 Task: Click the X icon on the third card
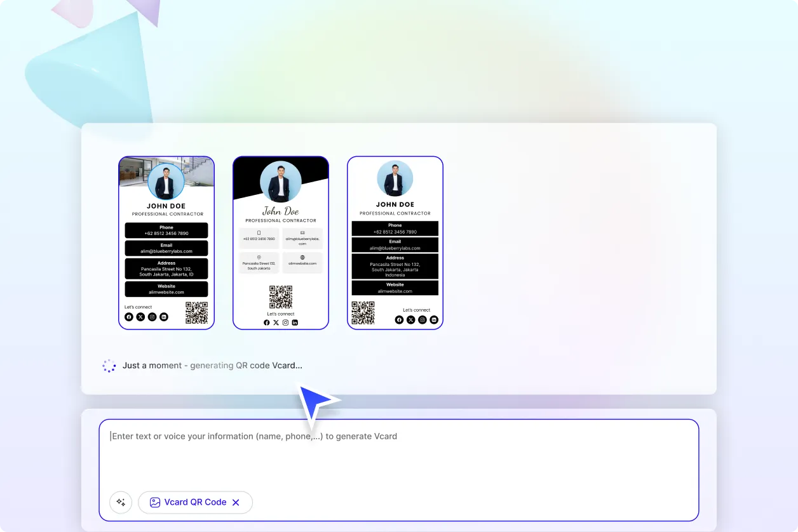point(410,319)
